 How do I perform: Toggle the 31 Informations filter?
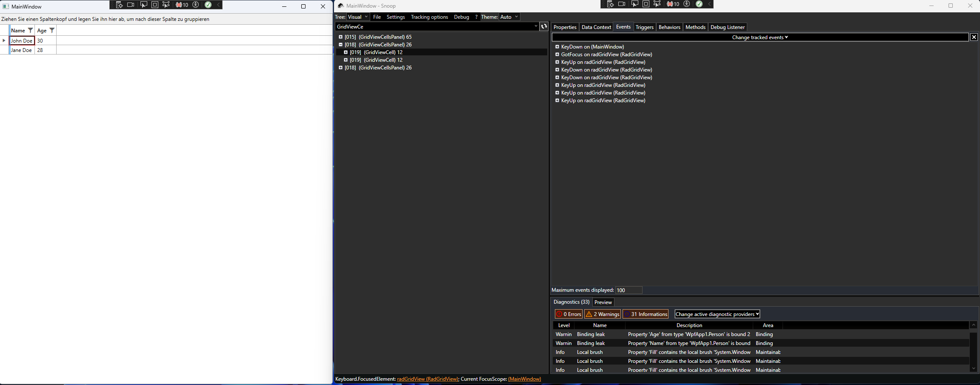click(646, 314)
